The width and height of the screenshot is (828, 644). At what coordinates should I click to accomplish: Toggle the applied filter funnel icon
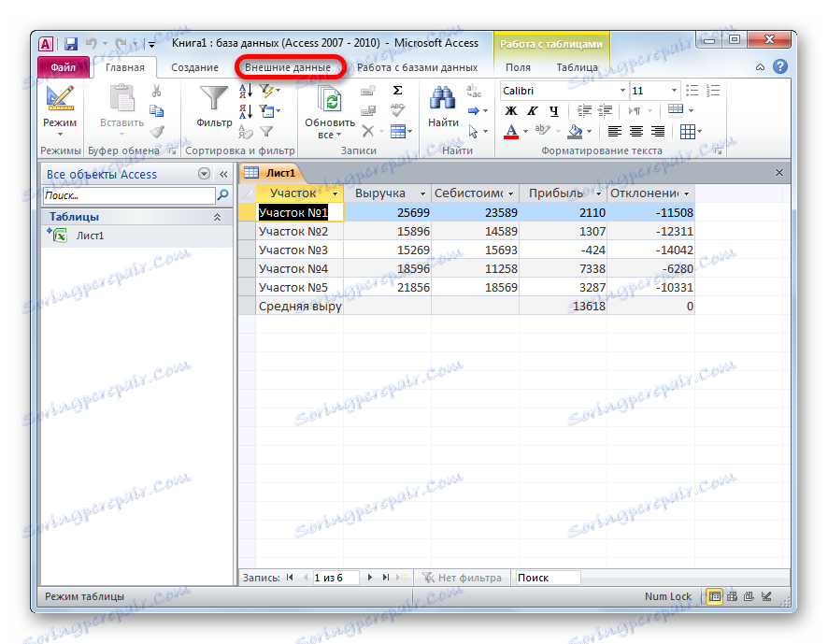coord(267,131)
